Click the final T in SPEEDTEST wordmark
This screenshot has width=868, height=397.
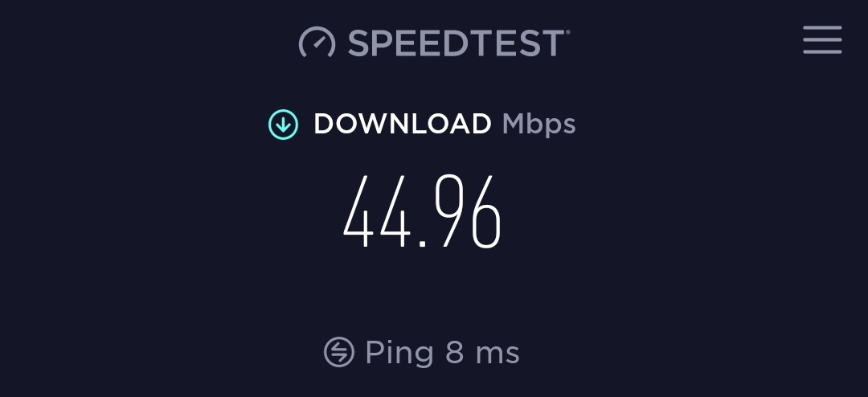552,43
